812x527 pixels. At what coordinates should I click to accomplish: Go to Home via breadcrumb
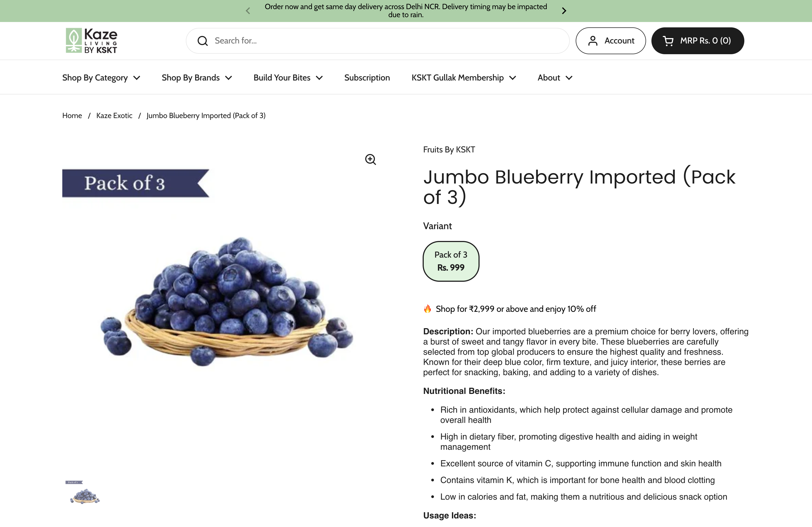(72, 116)
